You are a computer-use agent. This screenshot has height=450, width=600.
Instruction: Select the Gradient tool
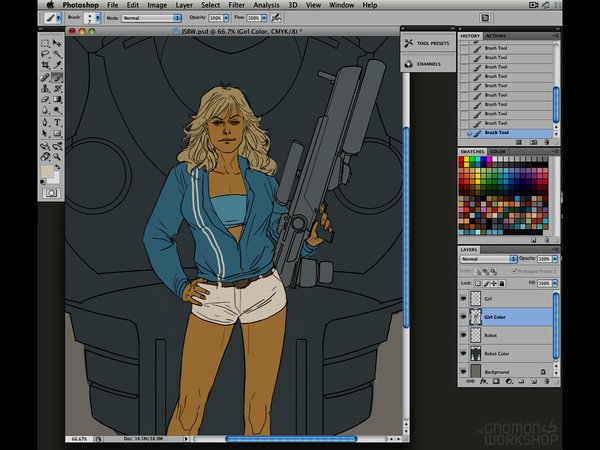coord(57,99)
